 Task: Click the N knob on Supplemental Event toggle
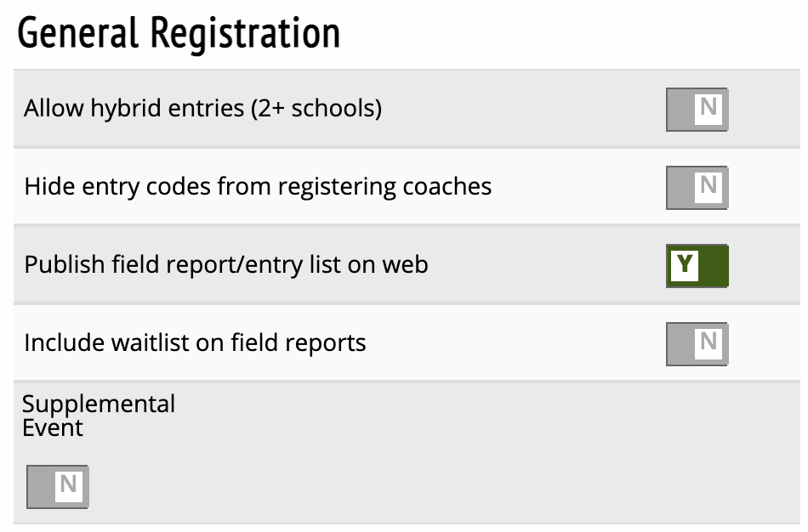69,485
